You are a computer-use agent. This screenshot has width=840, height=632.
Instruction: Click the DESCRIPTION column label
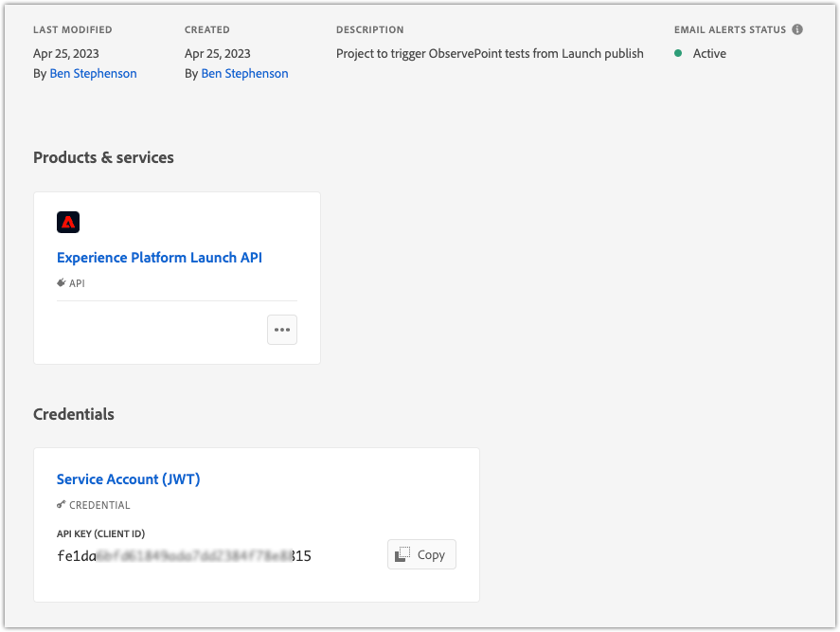click(370, 29)
